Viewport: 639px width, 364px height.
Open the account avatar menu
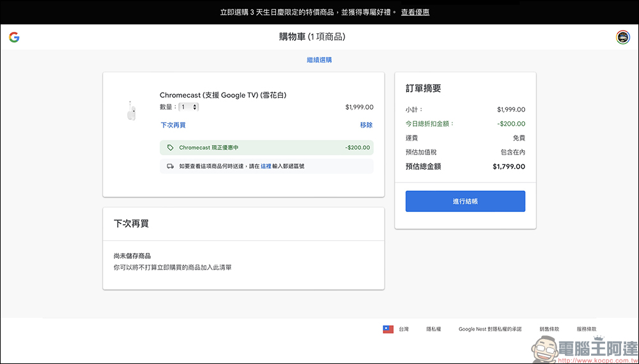pos(622,37)
